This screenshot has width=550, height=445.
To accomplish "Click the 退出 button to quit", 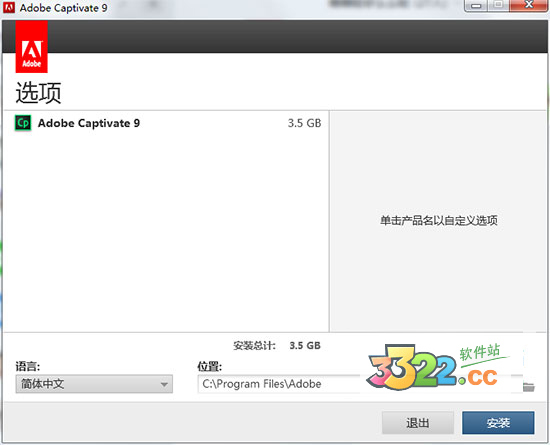I will click(418, 423).
